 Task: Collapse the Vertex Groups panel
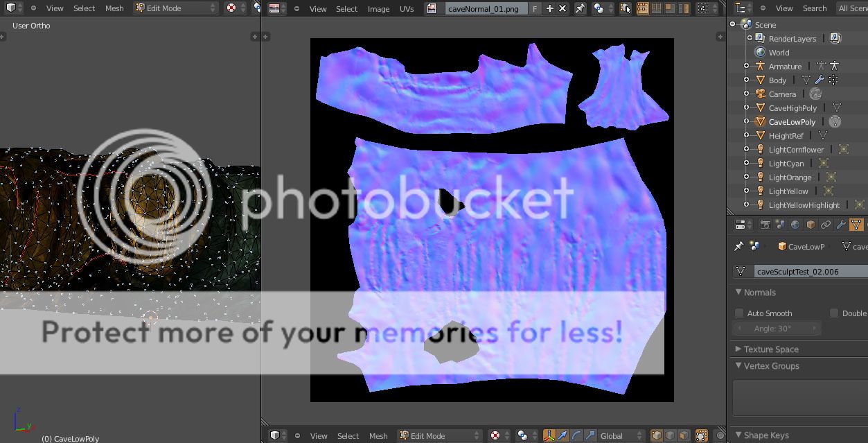770,366
